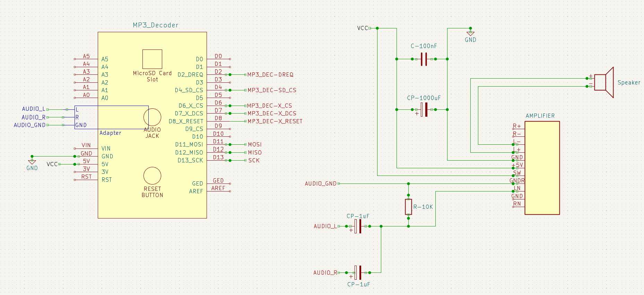Select the CP-1000uF value label
The width and height of the screenshot is (644, 295).
click(424, 98)
